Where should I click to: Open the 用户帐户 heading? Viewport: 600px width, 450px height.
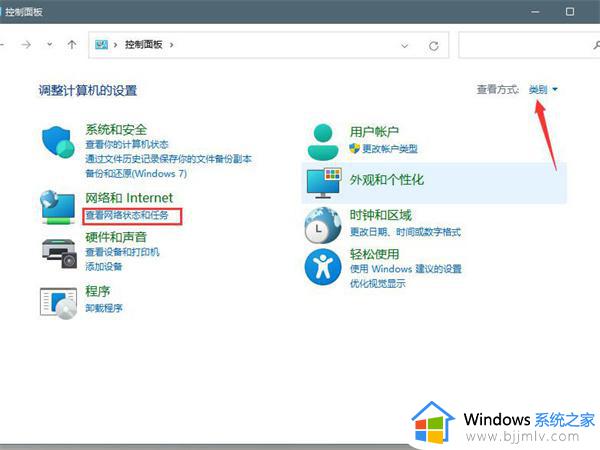pos(374,132)
